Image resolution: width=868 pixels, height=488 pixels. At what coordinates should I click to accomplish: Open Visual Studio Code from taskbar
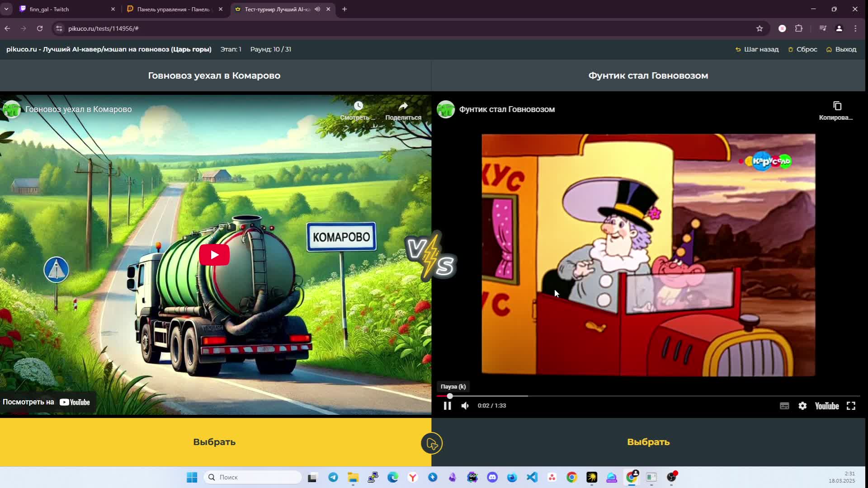(532, 477)
